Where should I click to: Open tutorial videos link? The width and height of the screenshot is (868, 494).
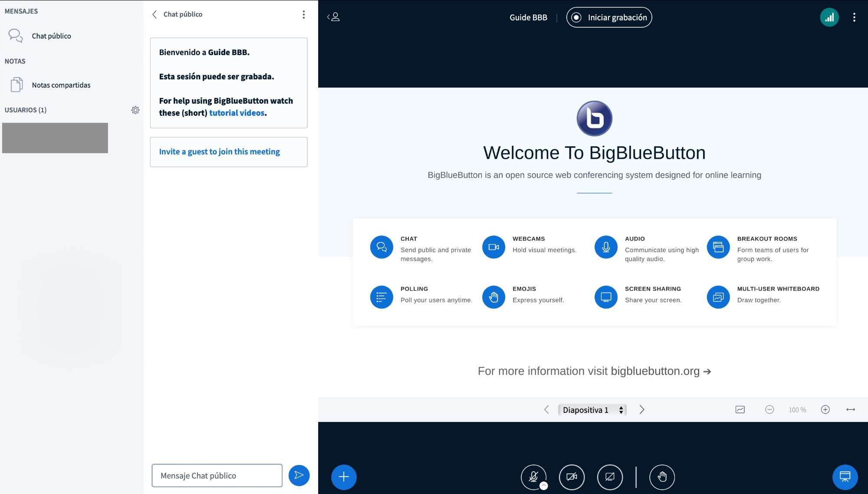pyautogui.click(x=237, y=113)
